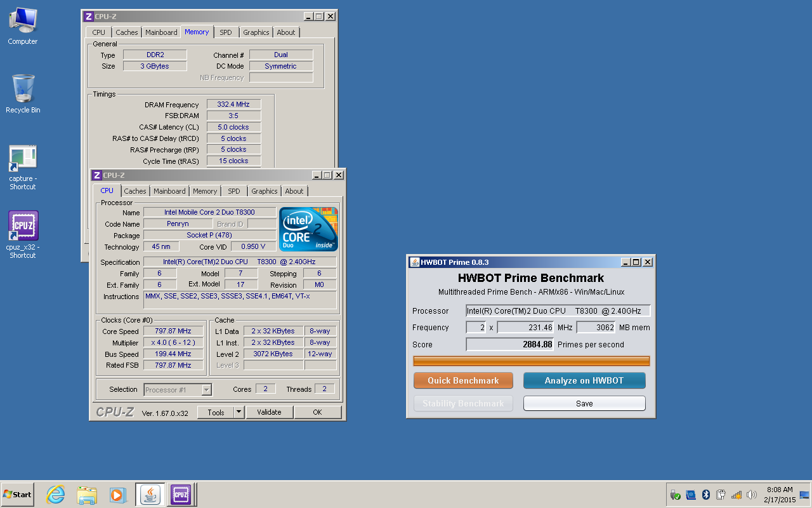Launch Internet Explorer from the taskbar
The width and height of the screenshot is (812, 508).
pyautogui.click(x=56, y=495)
